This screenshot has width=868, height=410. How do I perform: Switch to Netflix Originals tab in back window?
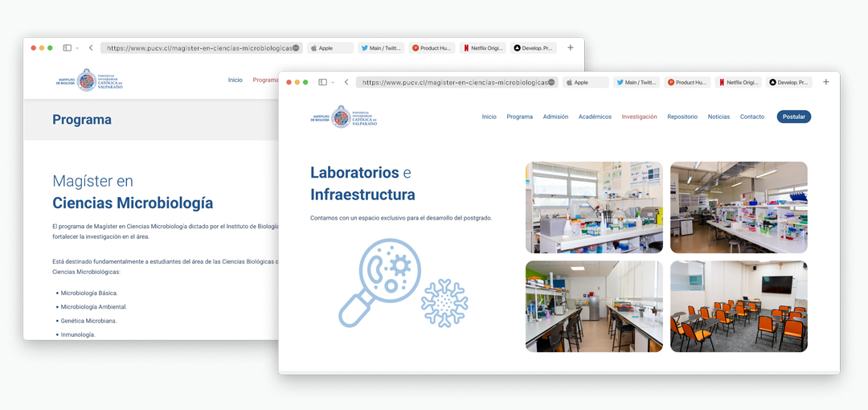483,48
